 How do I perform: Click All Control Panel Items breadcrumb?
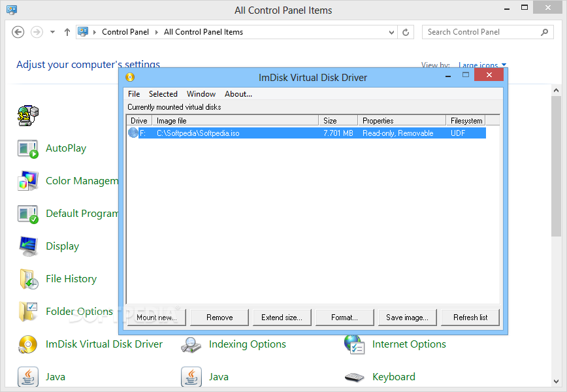click(x=203, y=32)
